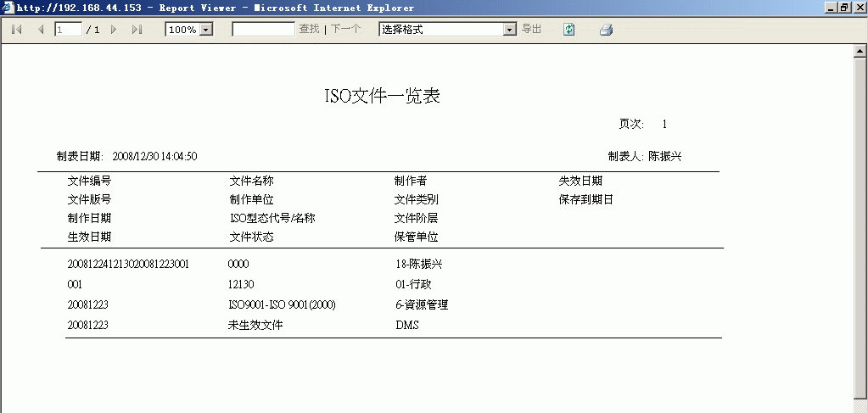868x413 pixels.
Task: Print the report using printer icon
Action: pos(606,30)
